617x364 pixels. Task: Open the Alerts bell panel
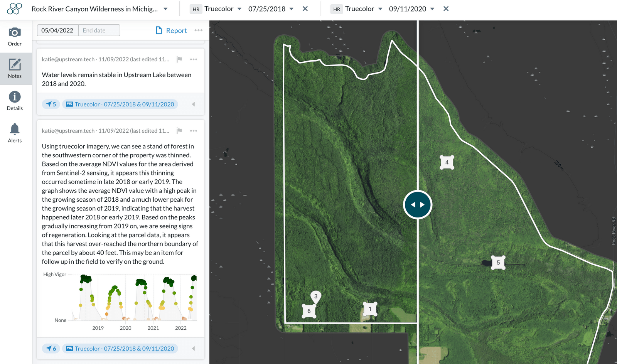coord(15,133)
